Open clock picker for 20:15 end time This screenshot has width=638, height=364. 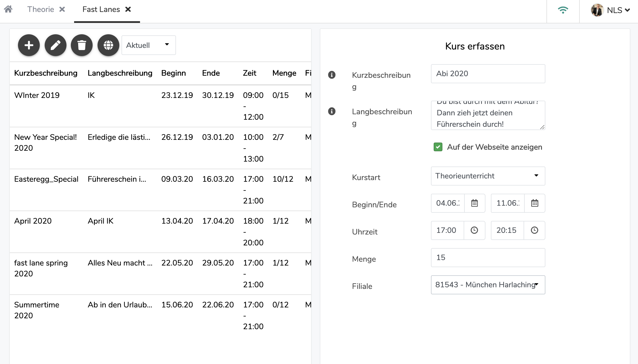point(534,230)
